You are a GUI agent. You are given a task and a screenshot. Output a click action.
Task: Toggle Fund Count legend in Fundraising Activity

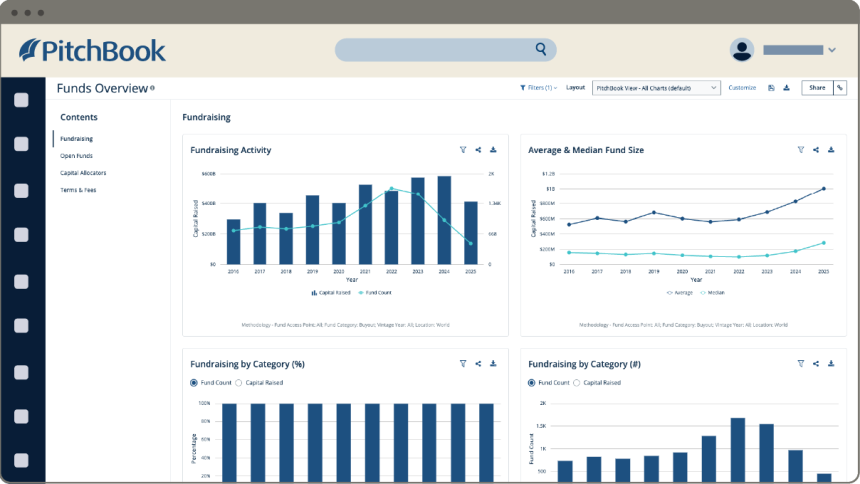click(375, 293)
